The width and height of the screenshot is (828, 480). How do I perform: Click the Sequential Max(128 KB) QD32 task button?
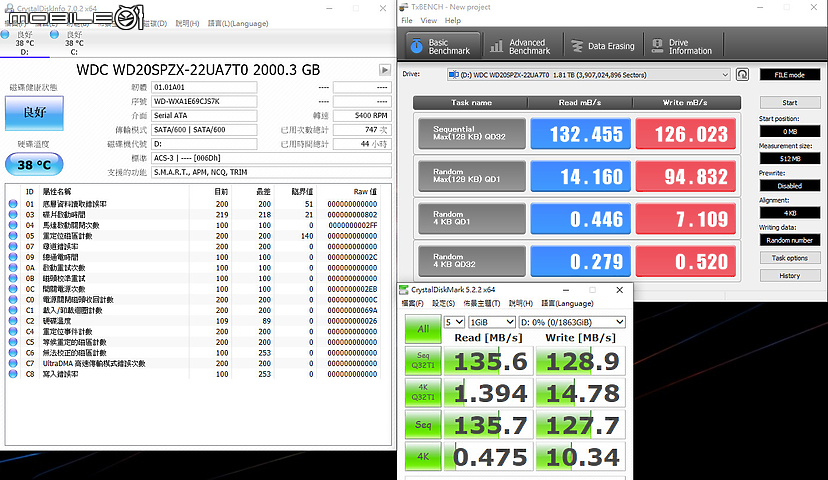click(472, 133)
